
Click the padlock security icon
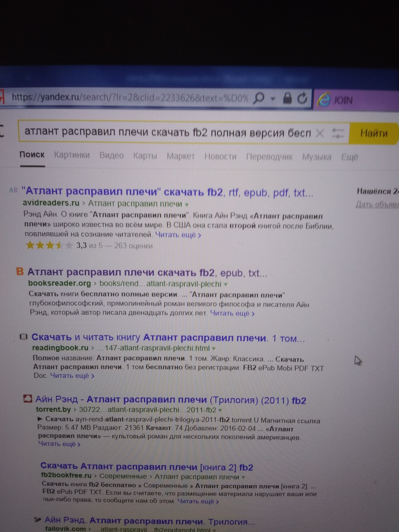[287, 98]
